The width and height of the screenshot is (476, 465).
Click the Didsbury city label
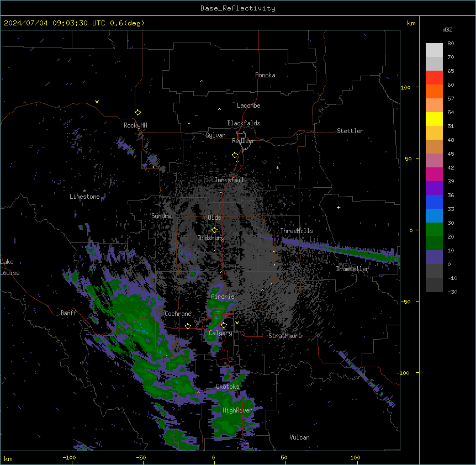pos(211,238)
